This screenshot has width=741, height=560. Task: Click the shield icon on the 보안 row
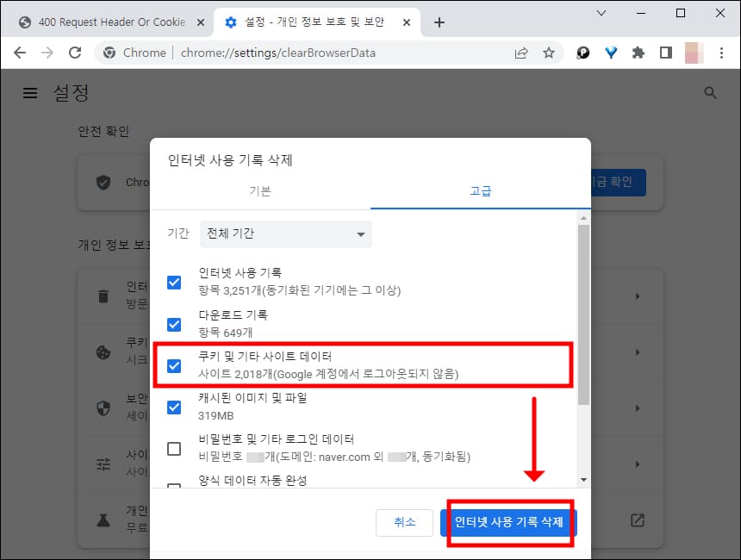[103, 408]
